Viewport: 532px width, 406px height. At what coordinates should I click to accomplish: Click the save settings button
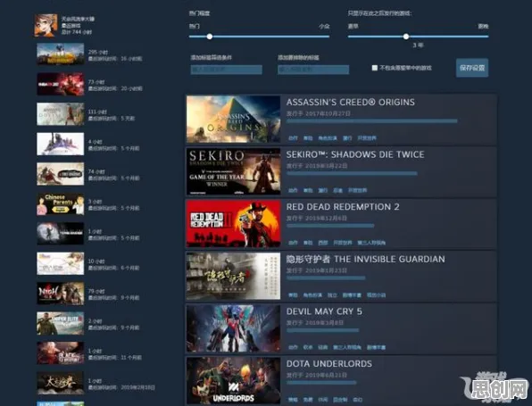coord(472,68)
